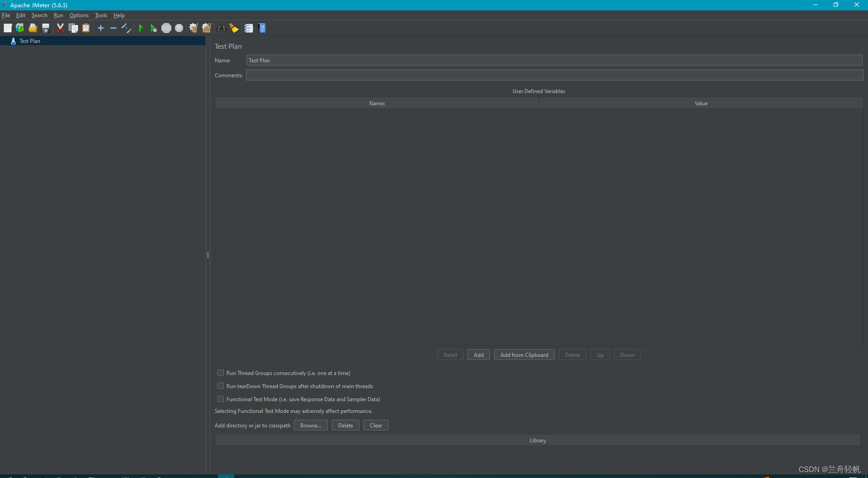Open the Options menu
This screenshot has width=868, height=478.
click(79, 15)
